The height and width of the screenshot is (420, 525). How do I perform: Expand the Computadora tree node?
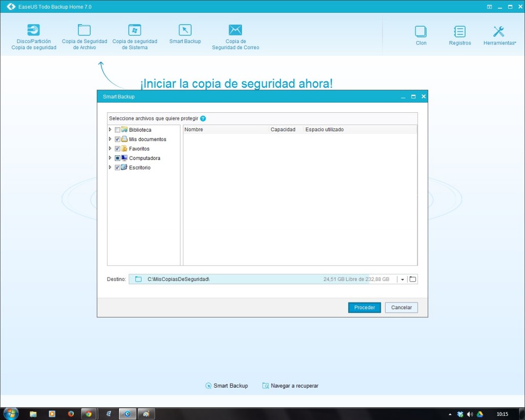pos(110,158)
